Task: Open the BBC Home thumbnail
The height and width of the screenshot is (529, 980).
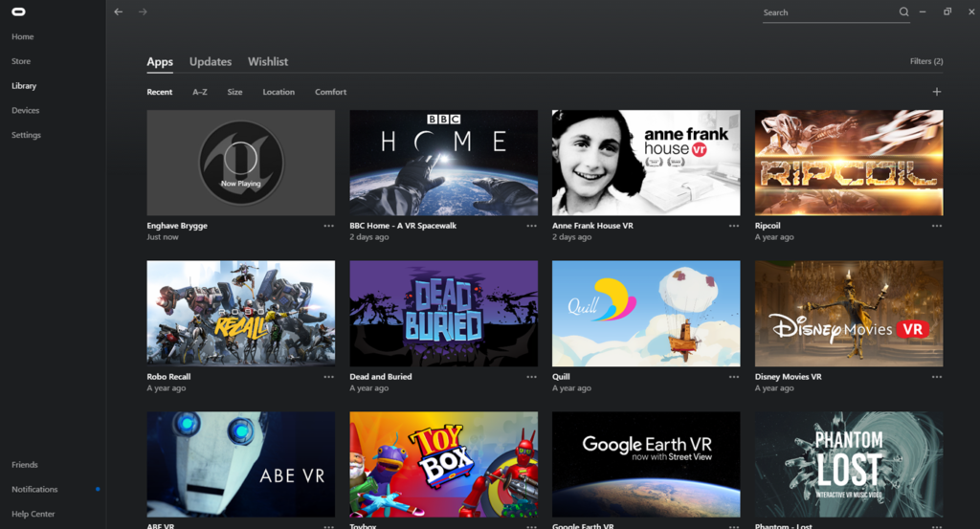Action: (x=444, y=163)
